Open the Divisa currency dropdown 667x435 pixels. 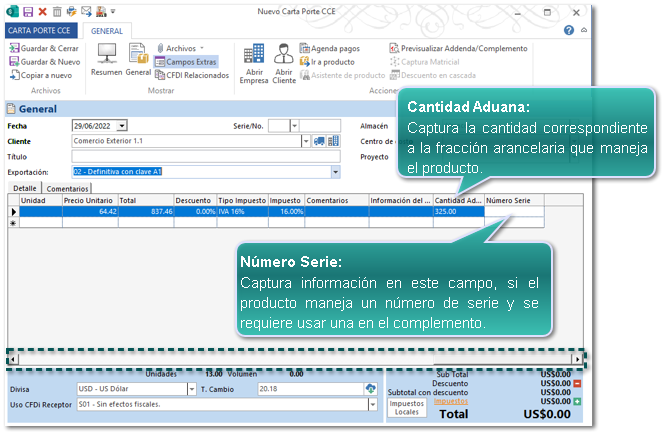point(192,389)
